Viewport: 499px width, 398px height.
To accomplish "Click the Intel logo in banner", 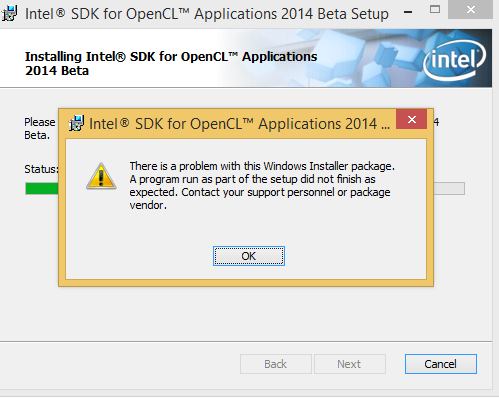I will 455,60.
